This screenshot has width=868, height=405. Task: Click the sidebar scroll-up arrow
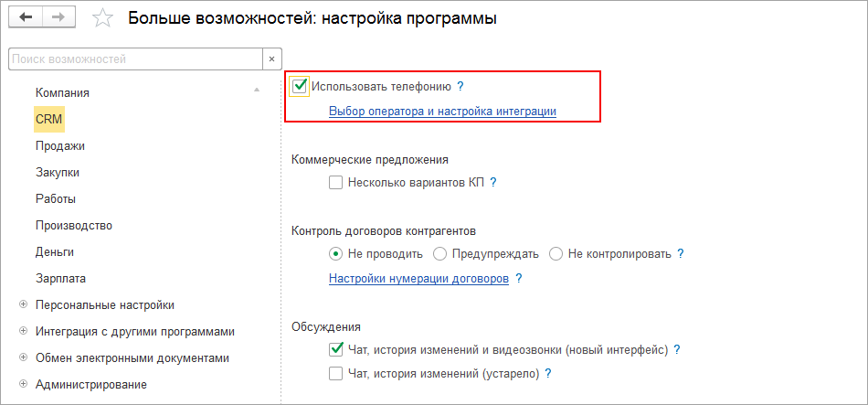(259, 90)
